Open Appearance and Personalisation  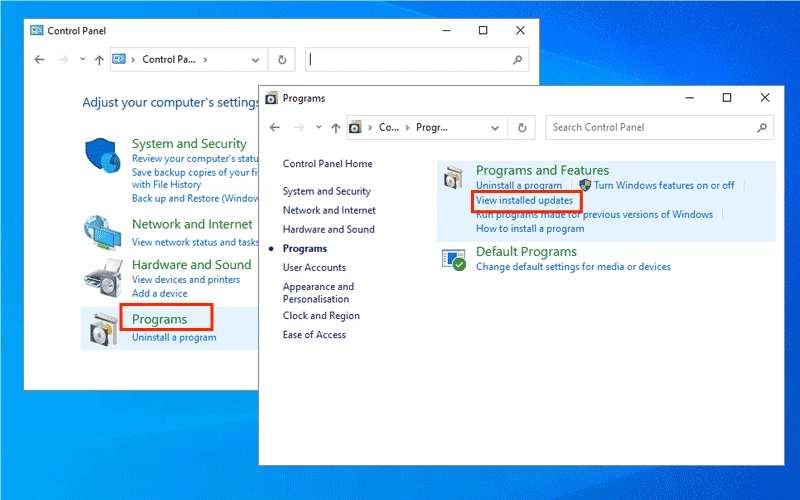click(x=318, y=293)
